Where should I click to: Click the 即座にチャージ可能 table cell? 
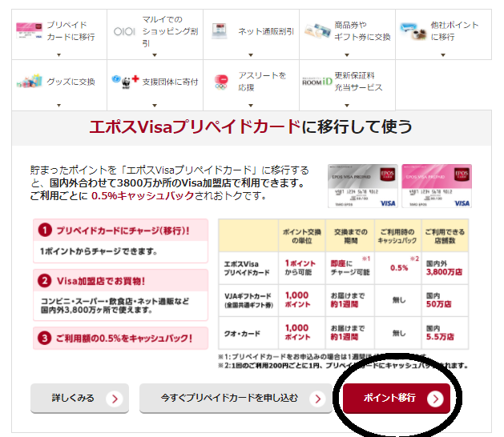pos(350,268)
